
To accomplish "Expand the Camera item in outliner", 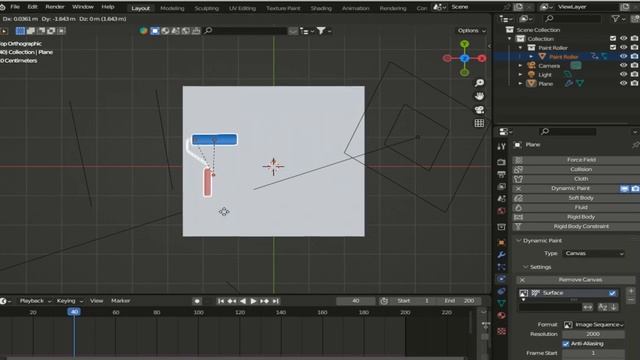I will 520,65.
